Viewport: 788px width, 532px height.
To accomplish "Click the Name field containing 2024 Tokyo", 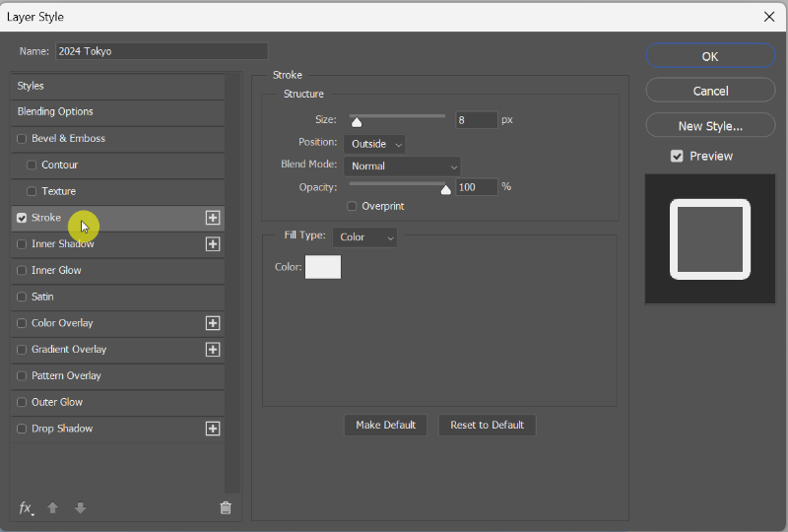I will pyautogui.click(x=162, y=51).
